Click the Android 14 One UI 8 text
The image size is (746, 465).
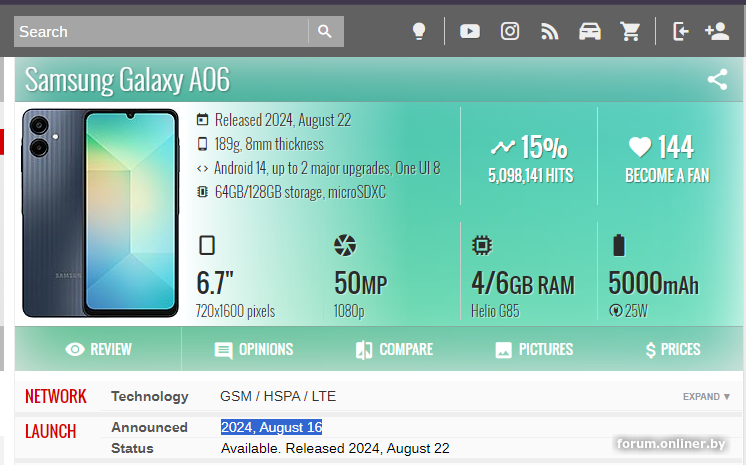pos(327,168)
